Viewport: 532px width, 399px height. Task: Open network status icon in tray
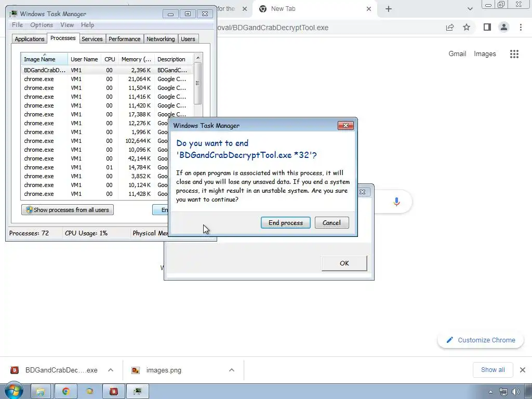(x=503, y=392)
